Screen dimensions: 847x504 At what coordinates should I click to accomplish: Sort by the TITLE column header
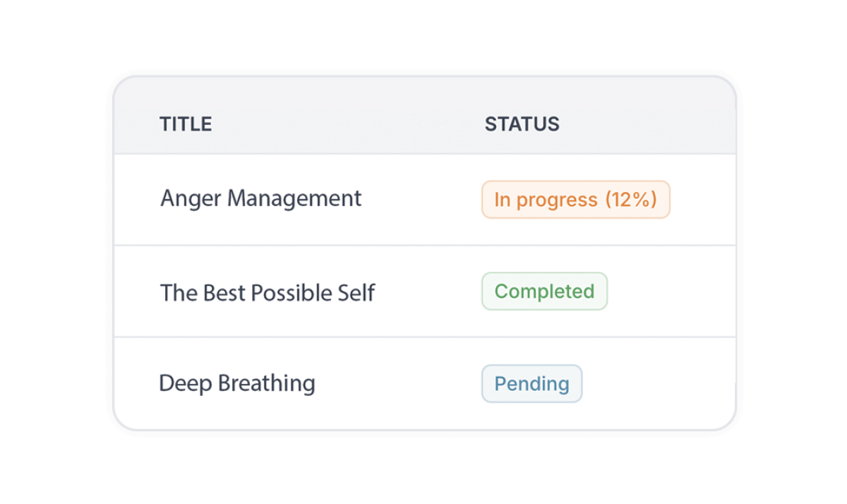(186, 124)
